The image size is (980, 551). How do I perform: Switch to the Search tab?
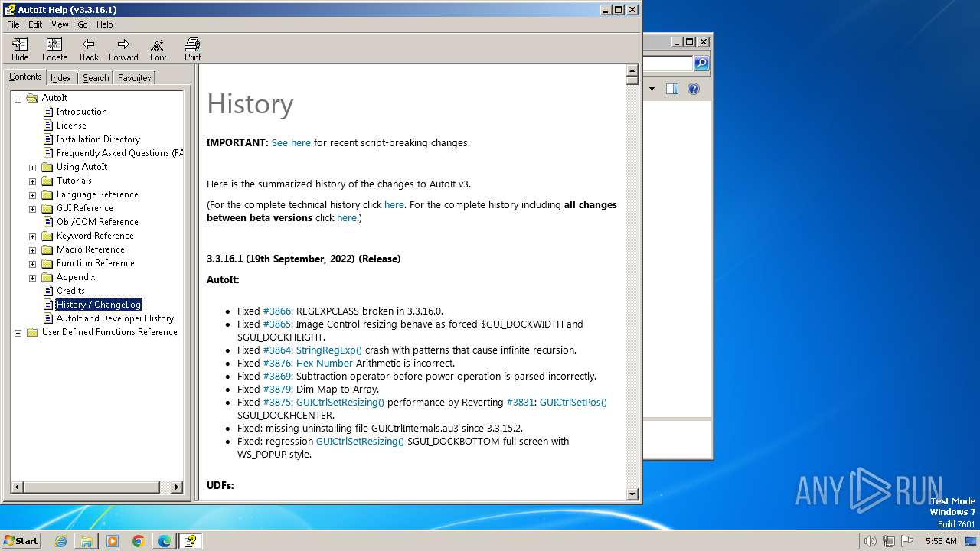click(96, 78)
